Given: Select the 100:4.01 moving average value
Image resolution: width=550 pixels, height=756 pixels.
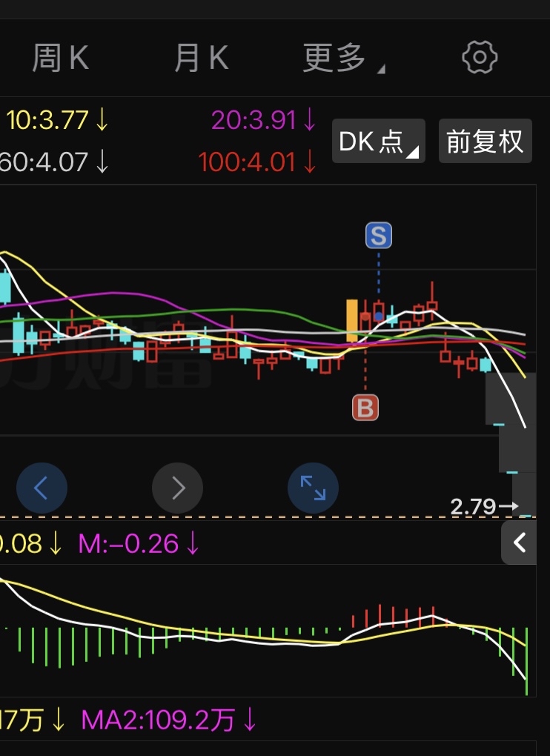Looking at the screenshot, I should coord(257,162).
